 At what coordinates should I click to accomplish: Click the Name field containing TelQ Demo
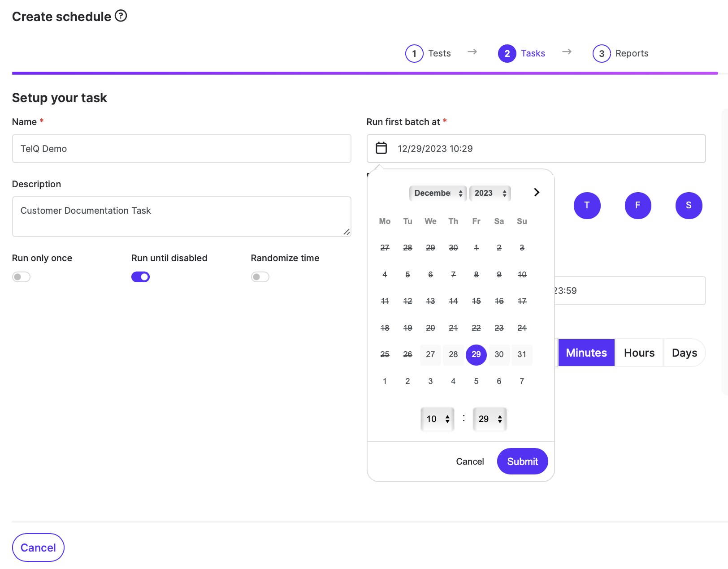(x=182, y=149)
